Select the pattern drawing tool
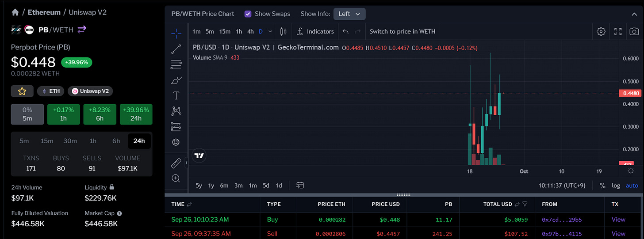This screenshot has width=644, height=239. coord(176,111)
